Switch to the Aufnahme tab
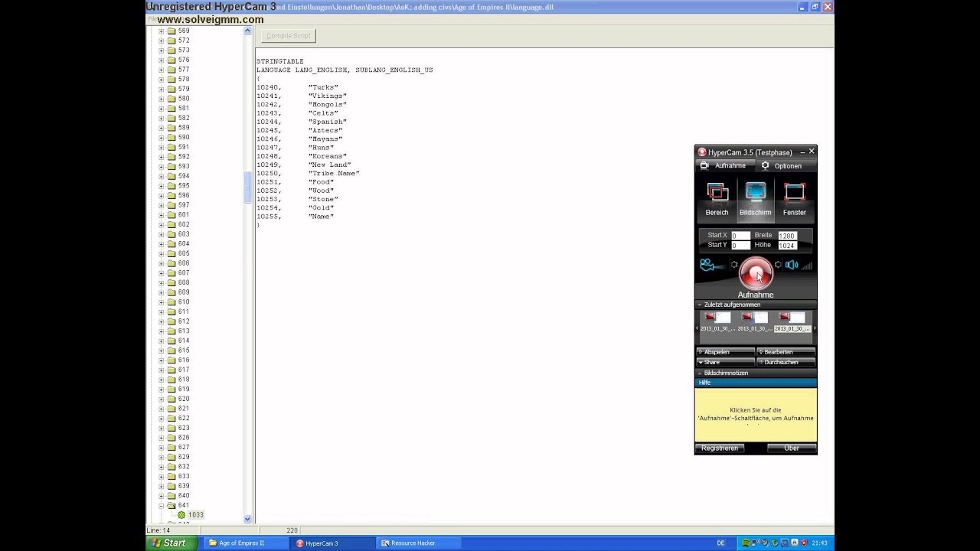 pyautogui.click(x=724, y=165)
